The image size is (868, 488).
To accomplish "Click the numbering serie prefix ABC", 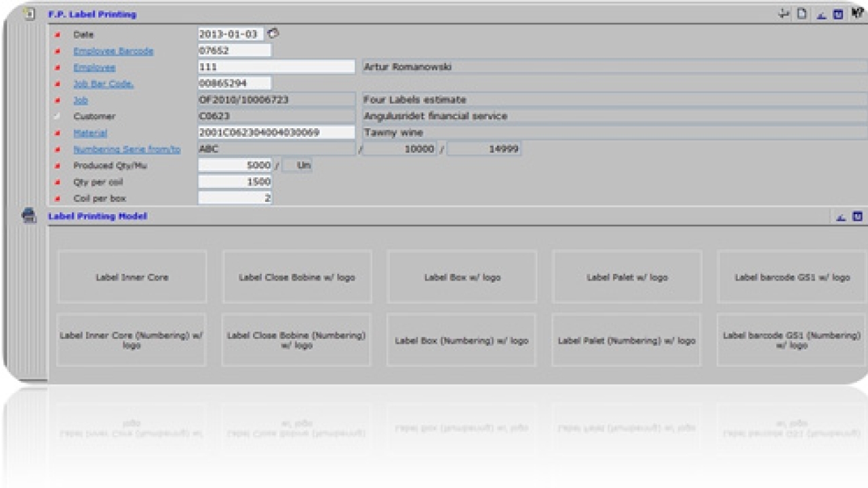I will pos(277,148).
